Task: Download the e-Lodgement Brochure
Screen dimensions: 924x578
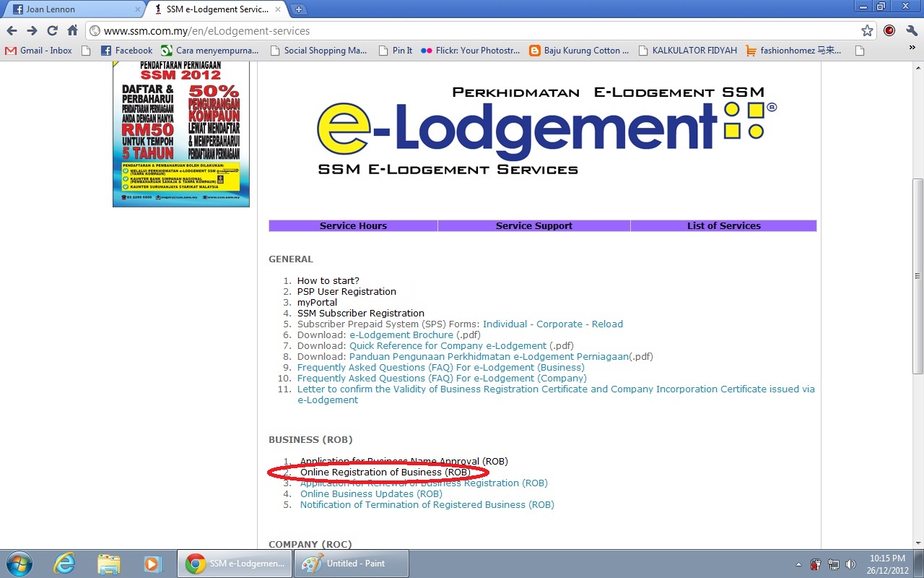Action: pyautogui.click(x=401, y=335)
